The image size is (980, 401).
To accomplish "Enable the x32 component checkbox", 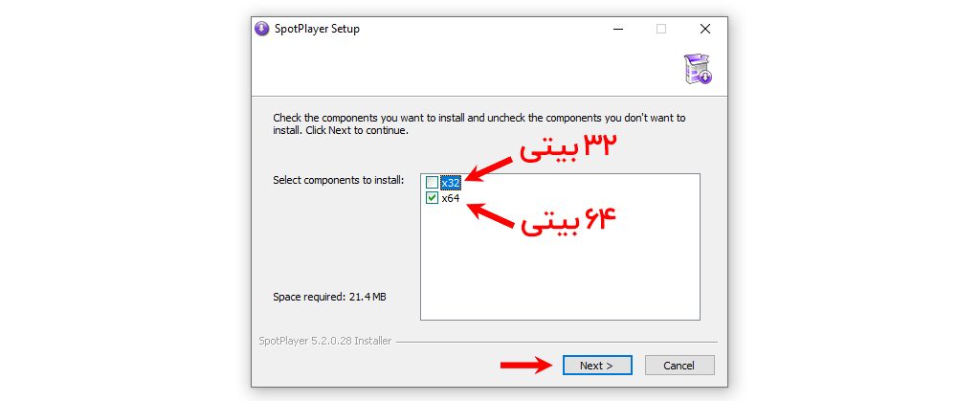I will 433,182.
